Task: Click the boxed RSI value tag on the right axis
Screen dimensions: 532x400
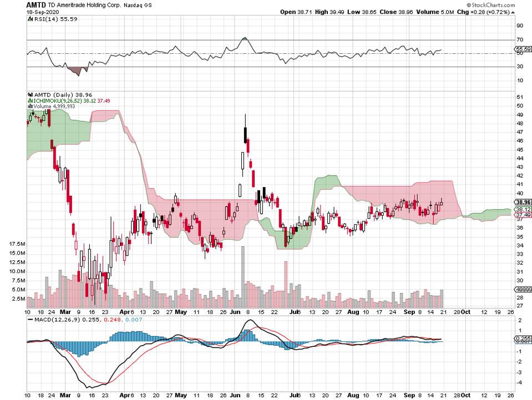Action: pyautogui.click(x=523, y=49)
